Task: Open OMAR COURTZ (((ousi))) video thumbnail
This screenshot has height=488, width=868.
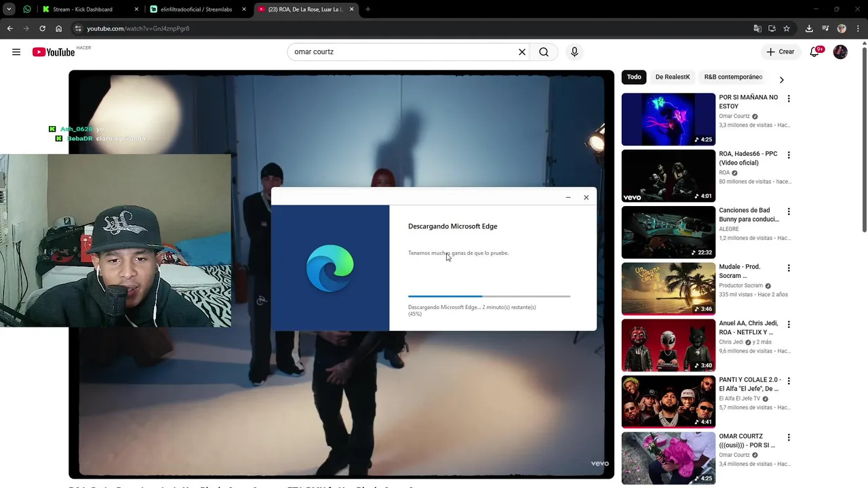Action: [x=669, y=458]
